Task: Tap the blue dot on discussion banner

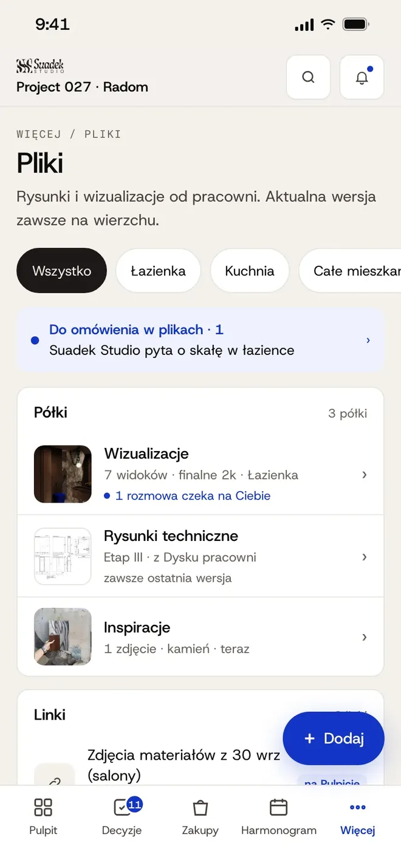Action: point(35,340)
